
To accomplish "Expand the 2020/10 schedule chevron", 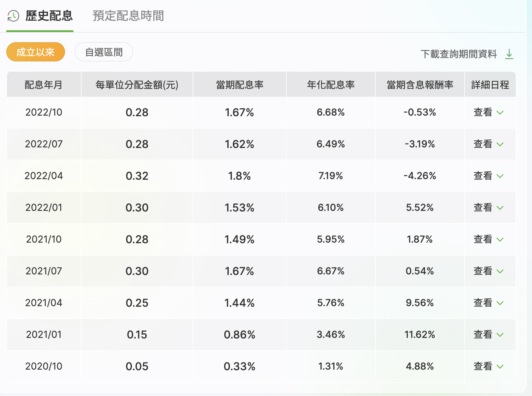I will pos(500,367).
